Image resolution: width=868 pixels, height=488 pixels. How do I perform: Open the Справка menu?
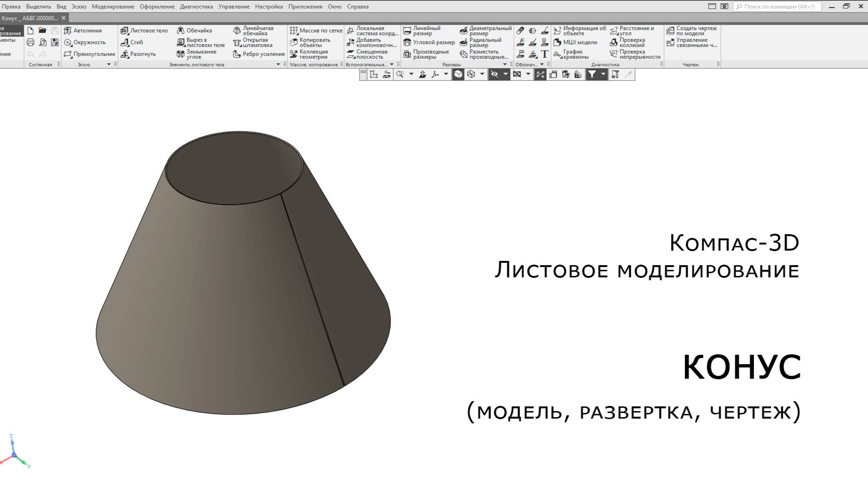click(x=358, y=7)
